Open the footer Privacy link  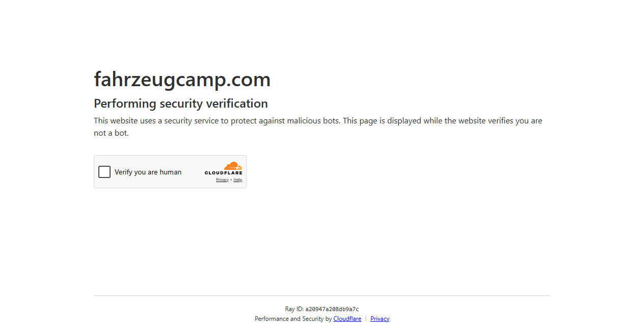coord(380,319)
